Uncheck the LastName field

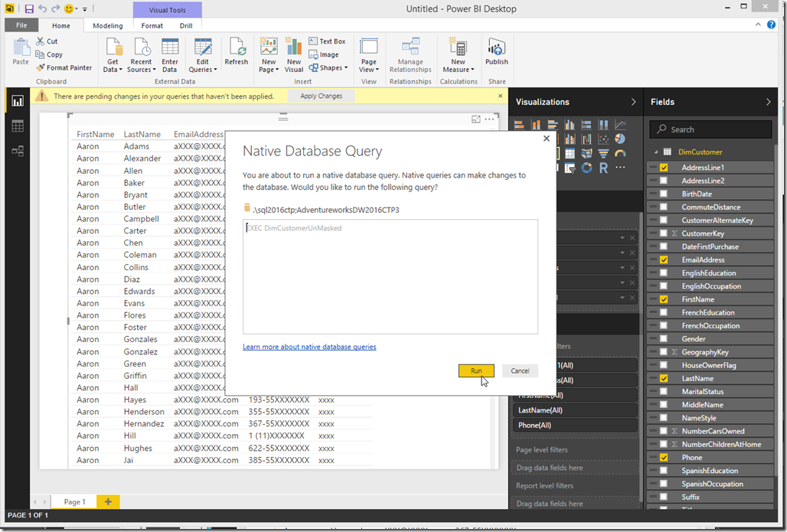[664, 378]
